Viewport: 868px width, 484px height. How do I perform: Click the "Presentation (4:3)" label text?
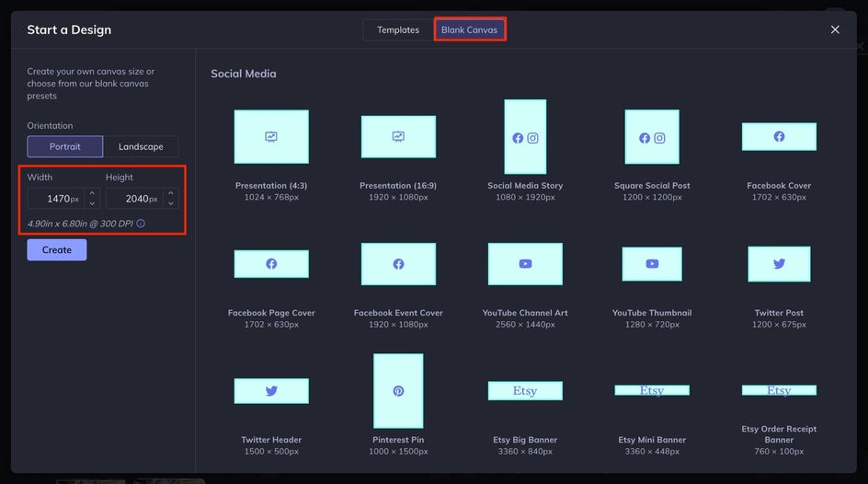point(271,186)
